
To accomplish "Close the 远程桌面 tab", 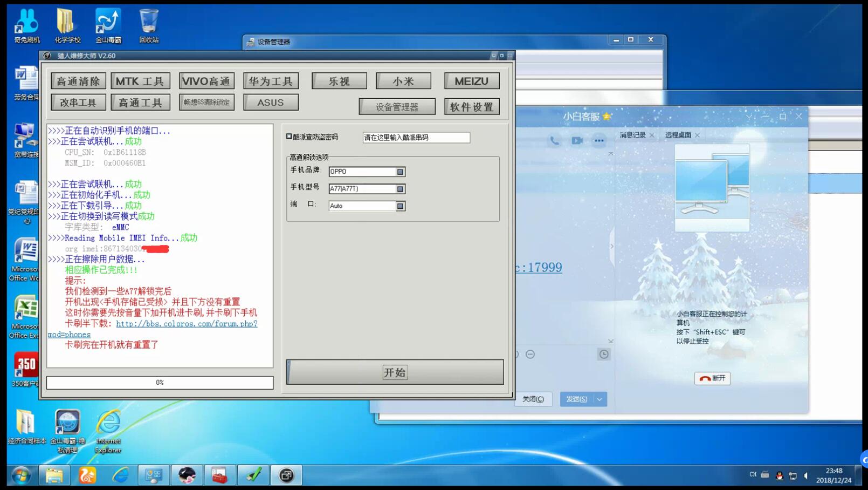I will tap(697, 135).
